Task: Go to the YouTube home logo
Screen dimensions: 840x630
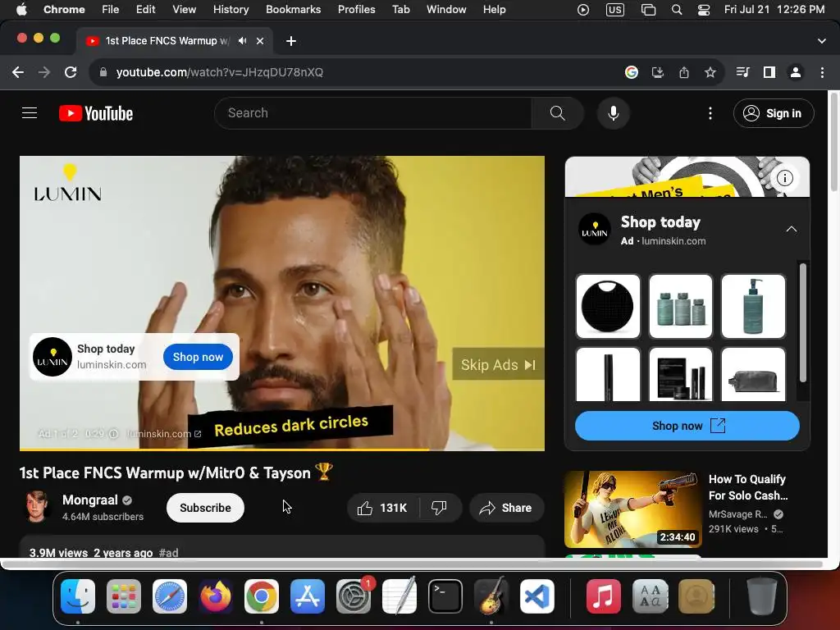Action: coord(96,113)
